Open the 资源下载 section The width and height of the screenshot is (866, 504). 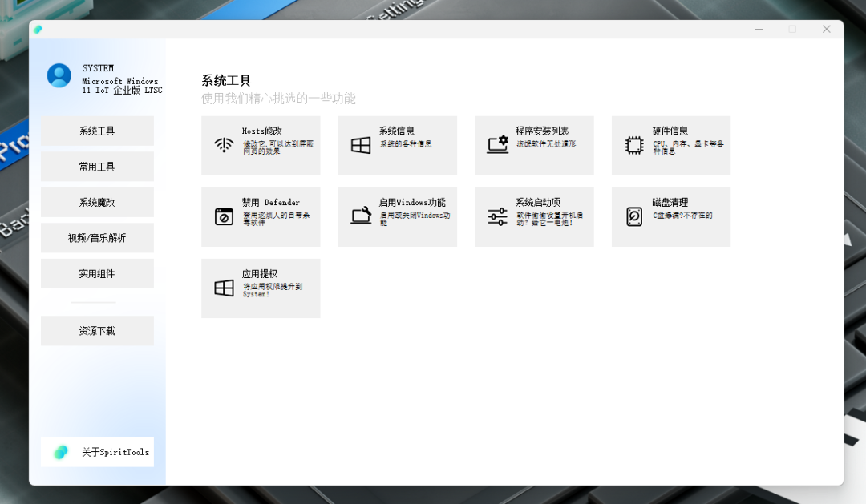pyautogui.click(x=97, y=331)
